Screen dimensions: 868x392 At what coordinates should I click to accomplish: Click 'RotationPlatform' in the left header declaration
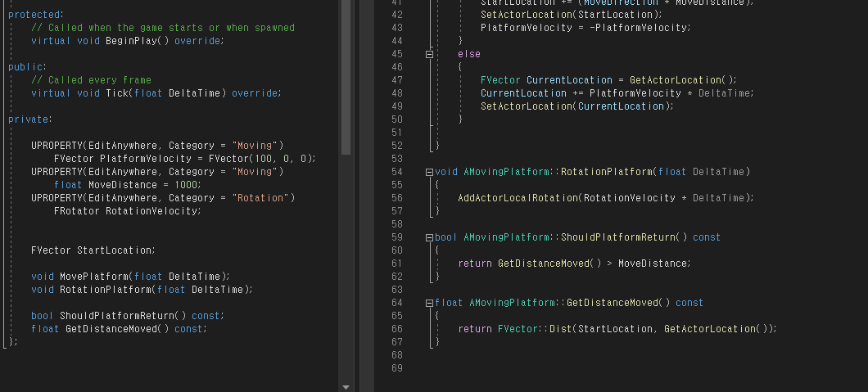pos(106,290)
